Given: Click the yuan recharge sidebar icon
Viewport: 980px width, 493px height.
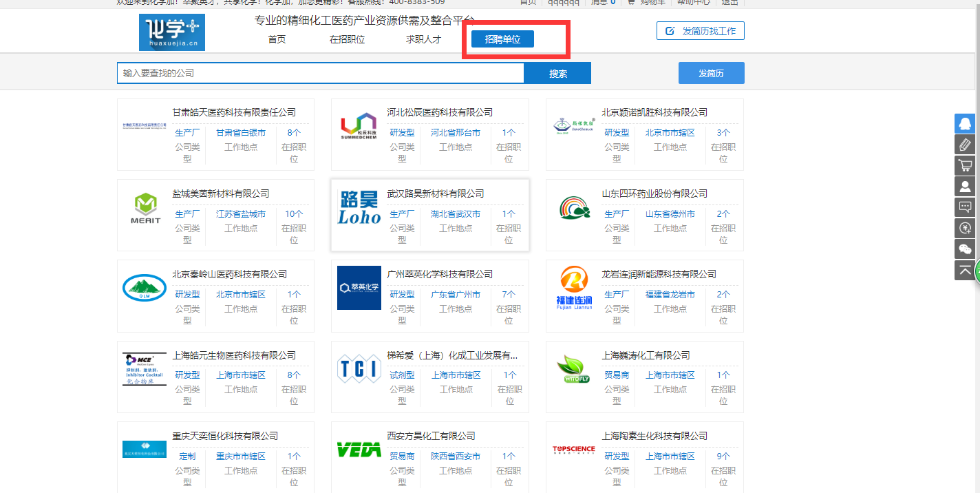Looking at the screenshot, I should (965, 228).
